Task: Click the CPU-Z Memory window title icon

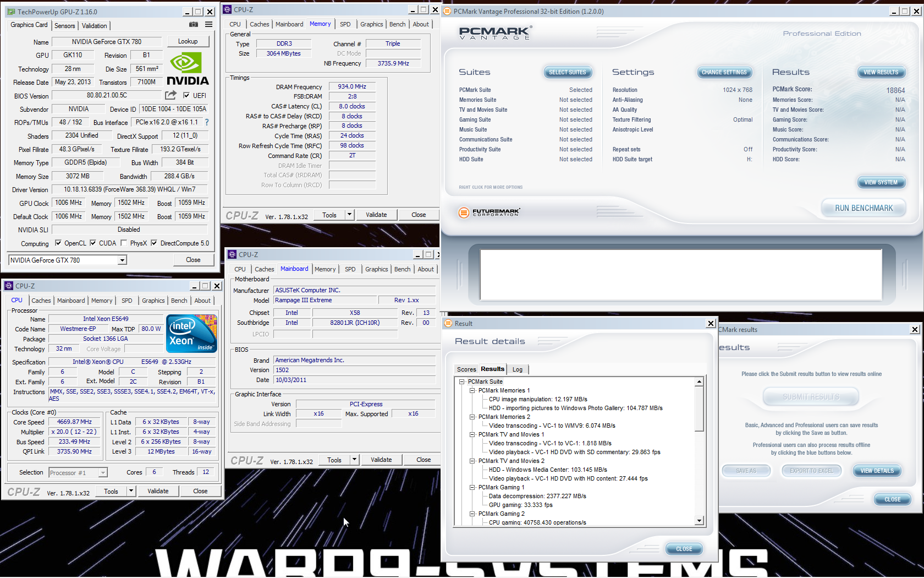Action: point(228,9)
